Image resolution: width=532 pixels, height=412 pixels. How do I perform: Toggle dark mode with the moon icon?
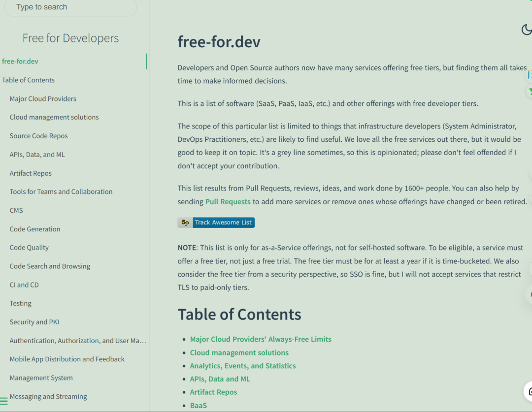click(527, 30)
